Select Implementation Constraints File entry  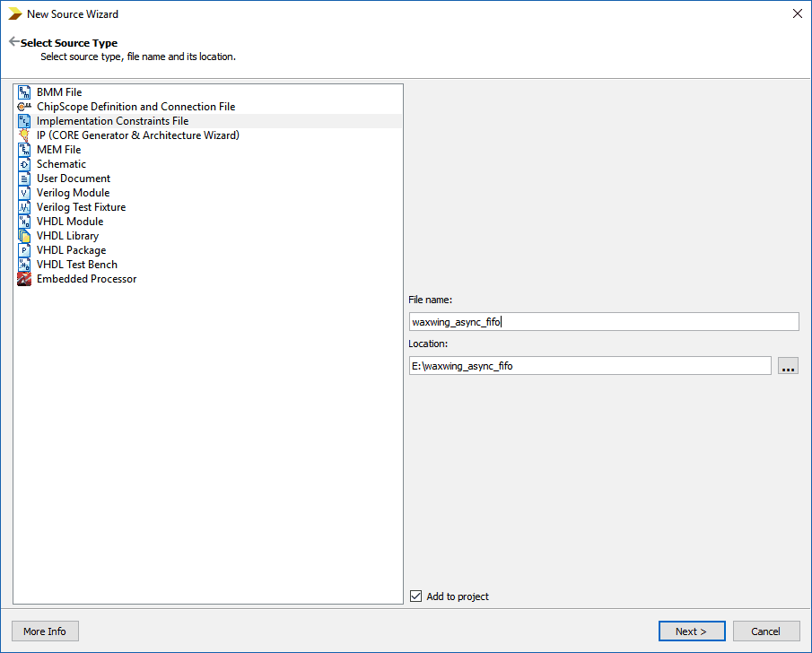tap(112, 121)
